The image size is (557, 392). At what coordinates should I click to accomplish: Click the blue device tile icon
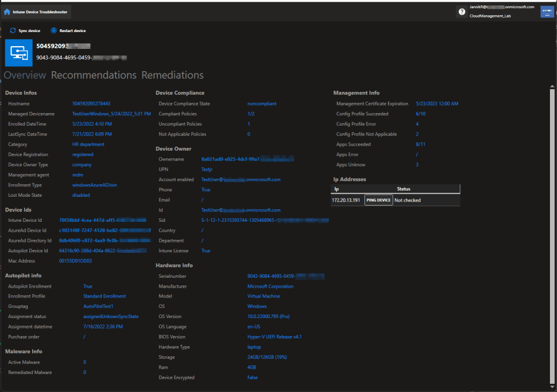[x=19, y=52]
